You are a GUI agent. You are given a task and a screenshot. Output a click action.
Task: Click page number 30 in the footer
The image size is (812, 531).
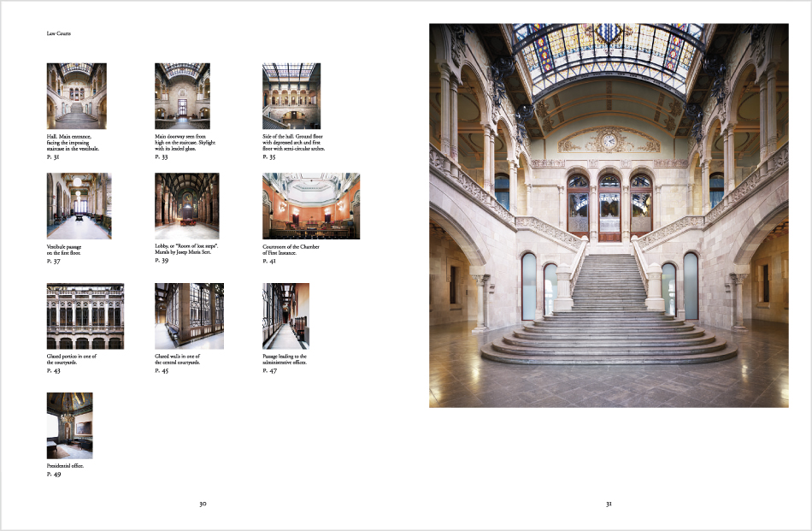pyautogui.click(x=203, y=504)
